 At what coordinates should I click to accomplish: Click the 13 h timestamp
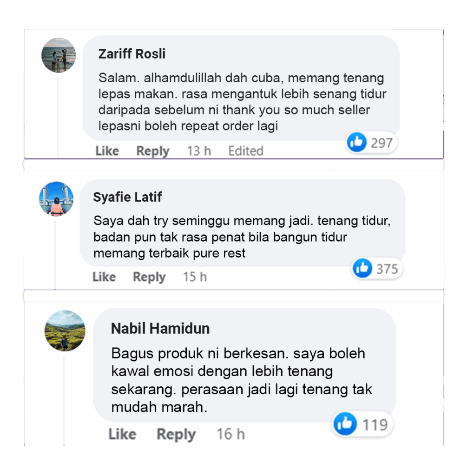pyautogui.click(x=199, y=151)
